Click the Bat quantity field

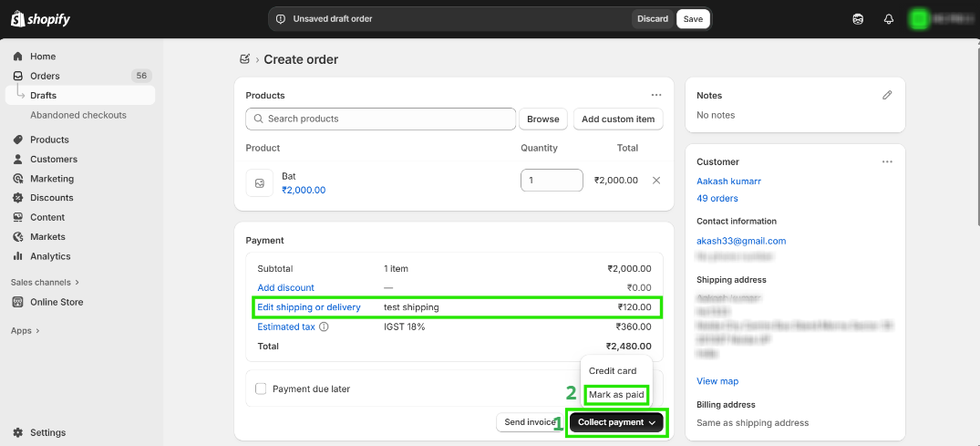(x=551, y=181)
